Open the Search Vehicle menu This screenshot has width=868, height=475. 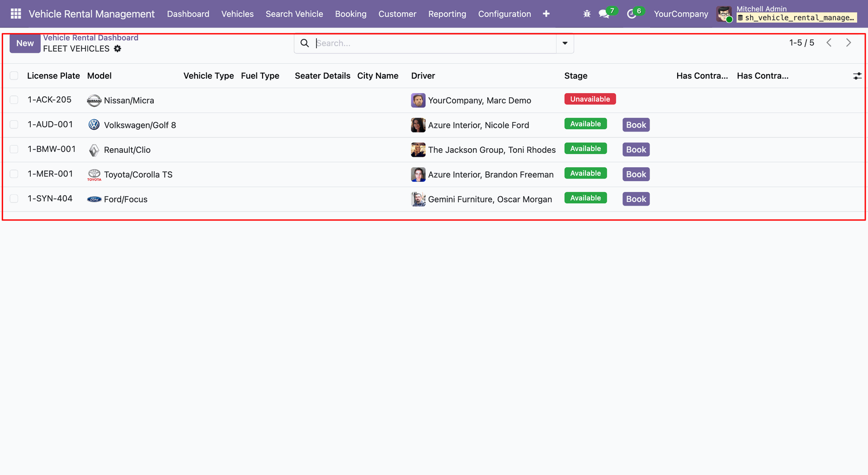click(294, 14)
